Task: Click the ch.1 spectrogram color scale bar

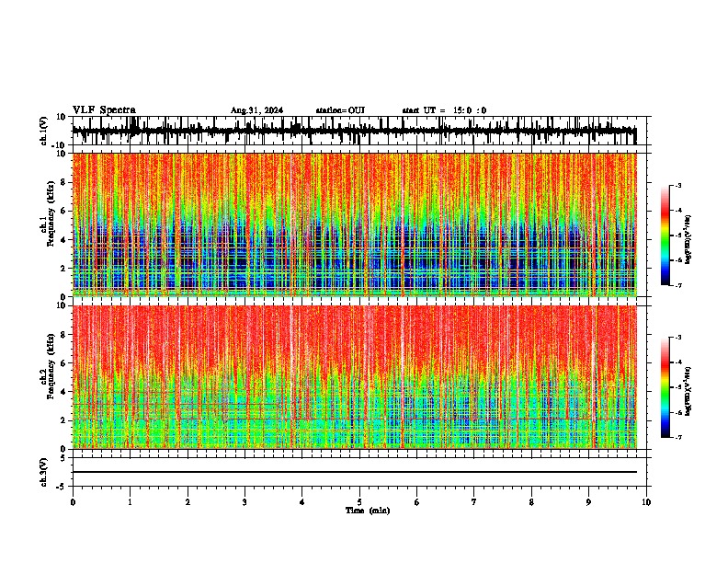Action: [x=665, y=236]
